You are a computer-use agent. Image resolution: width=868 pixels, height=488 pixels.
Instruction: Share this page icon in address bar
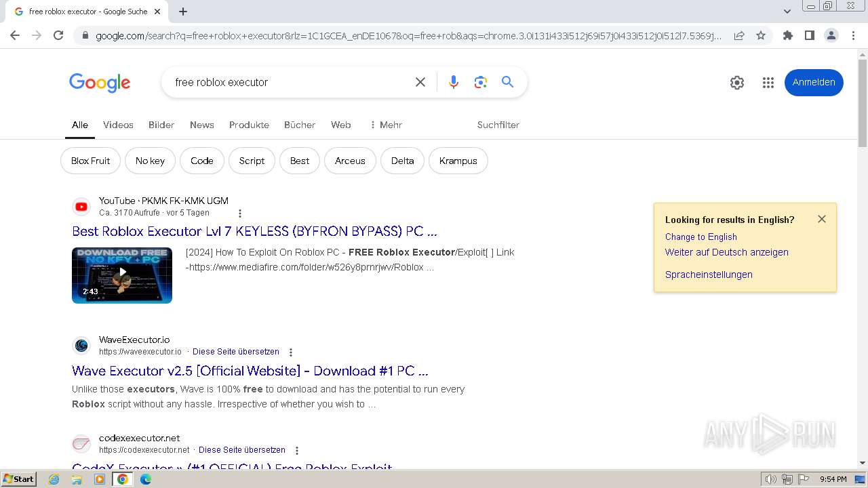coord(739,35)
